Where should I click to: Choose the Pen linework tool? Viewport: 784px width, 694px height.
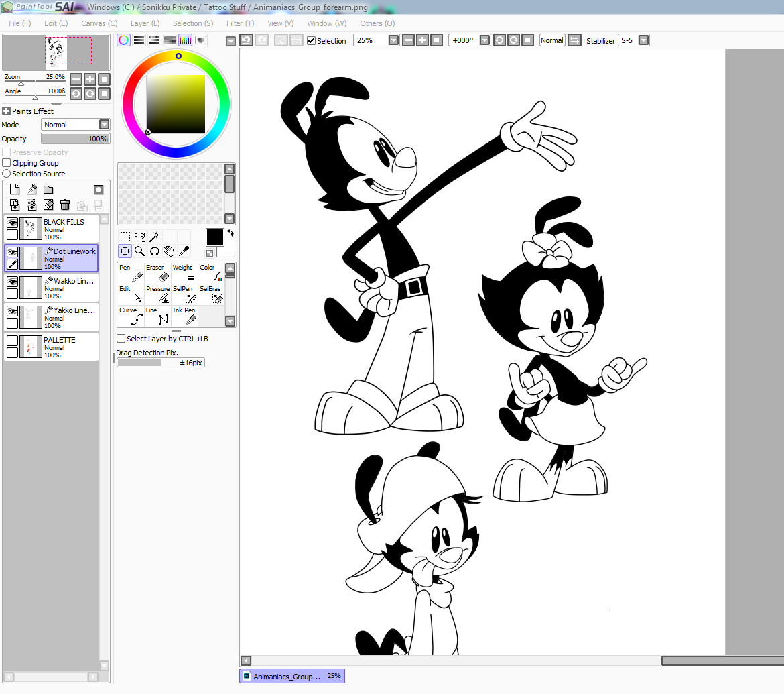tap(131, 273)
